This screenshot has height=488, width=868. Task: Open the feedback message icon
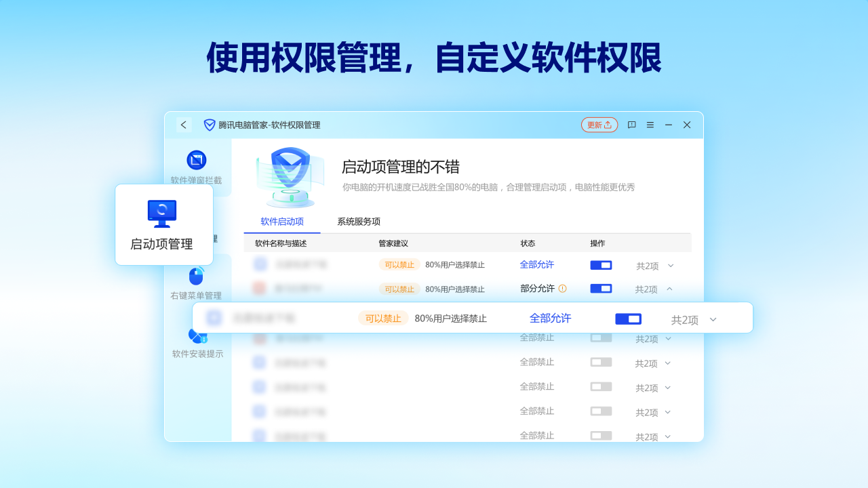[631, 125]
